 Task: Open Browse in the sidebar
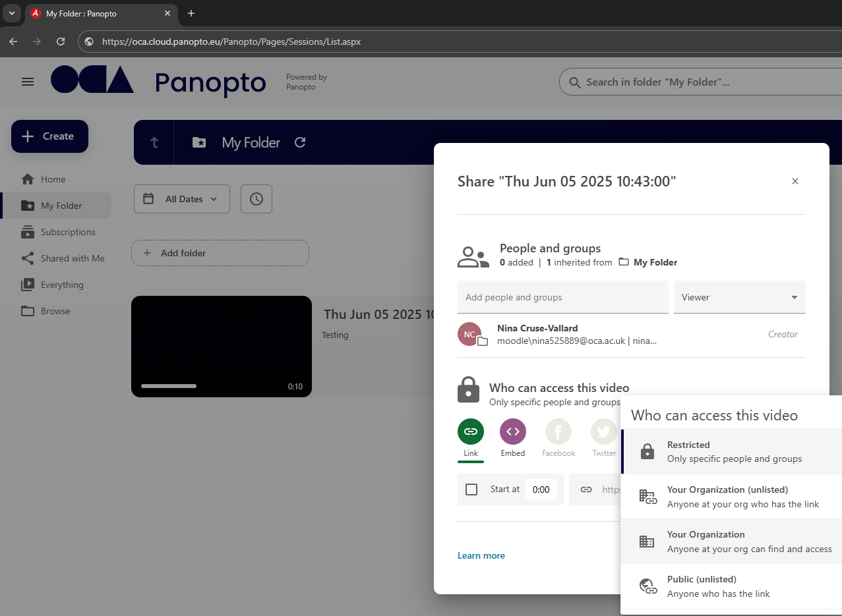point(45,311)
